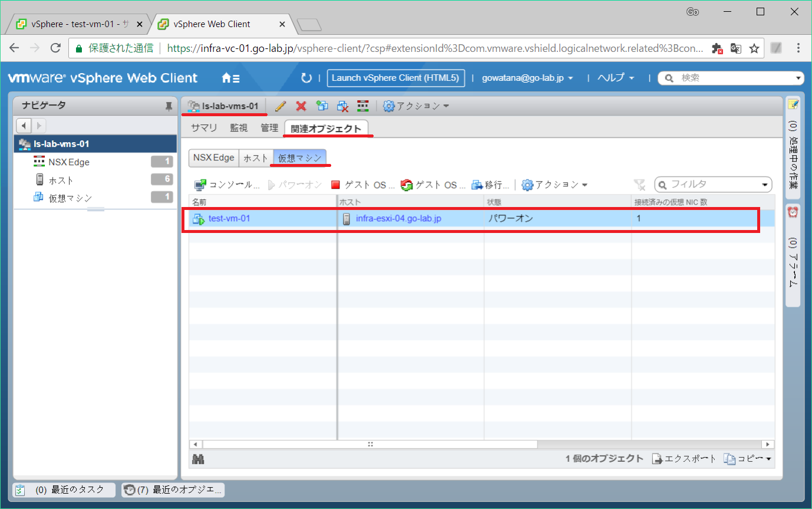Click the guest OS restart icon
Screen dimensions: 812x509
point(407,185)
